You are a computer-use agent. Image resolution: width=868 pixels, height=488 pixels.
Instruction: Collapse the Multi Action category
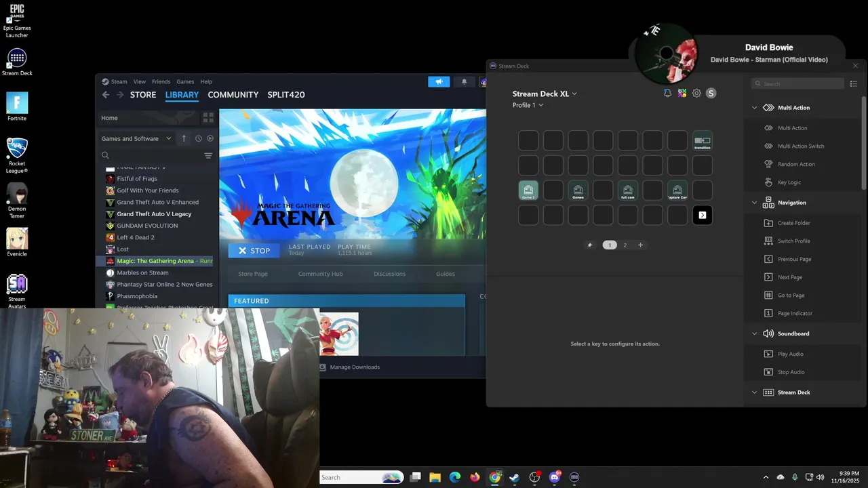click(754, 108)
